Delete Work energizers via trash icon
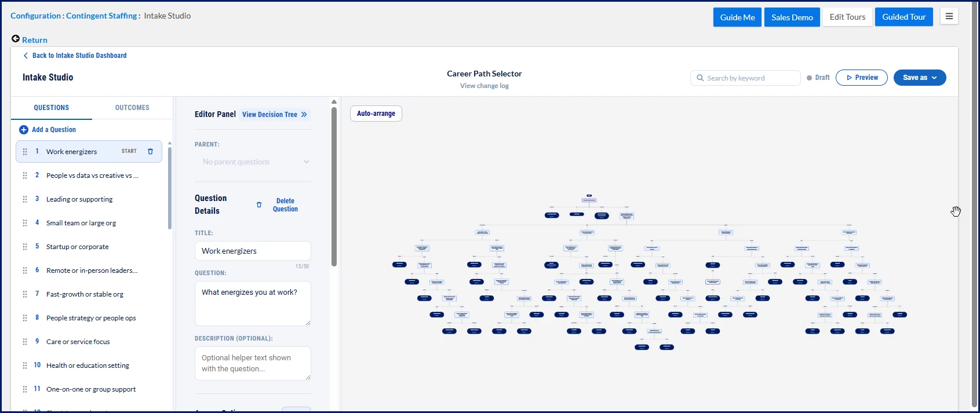980x413 pixels. [150, 151]
